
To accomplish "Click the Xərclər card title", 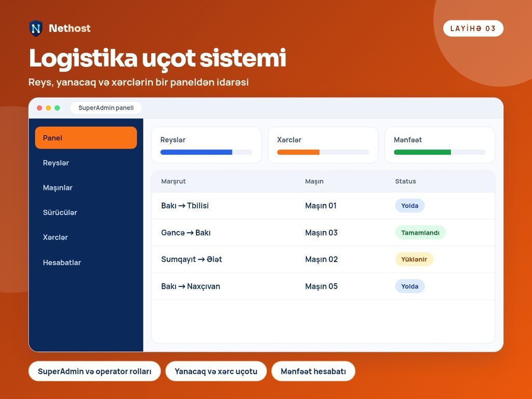I will click(x=289, y=140).
